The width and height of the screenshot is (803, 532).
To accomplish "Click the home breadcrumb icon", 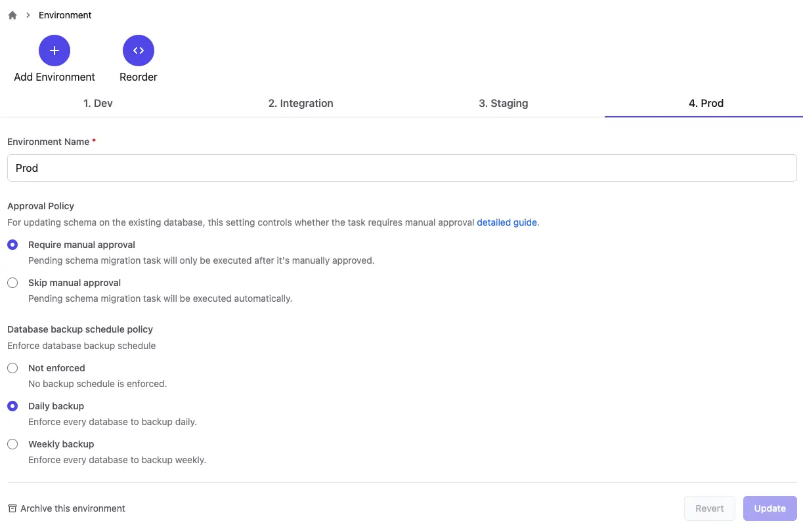I will tap(12, 15).
